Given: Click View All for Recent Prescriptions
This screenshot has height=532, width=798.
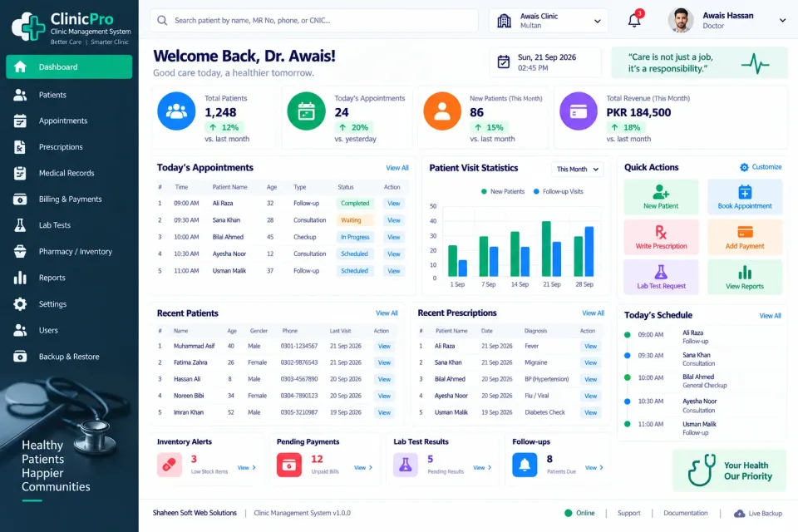Looking at the screenshot, I should coord(594,313).
